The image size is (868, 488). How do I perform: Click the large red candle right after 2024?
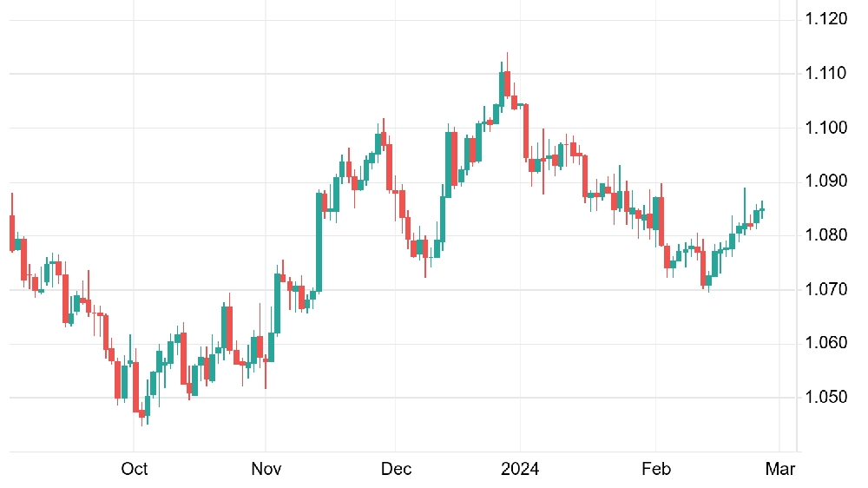coord(526,132)
